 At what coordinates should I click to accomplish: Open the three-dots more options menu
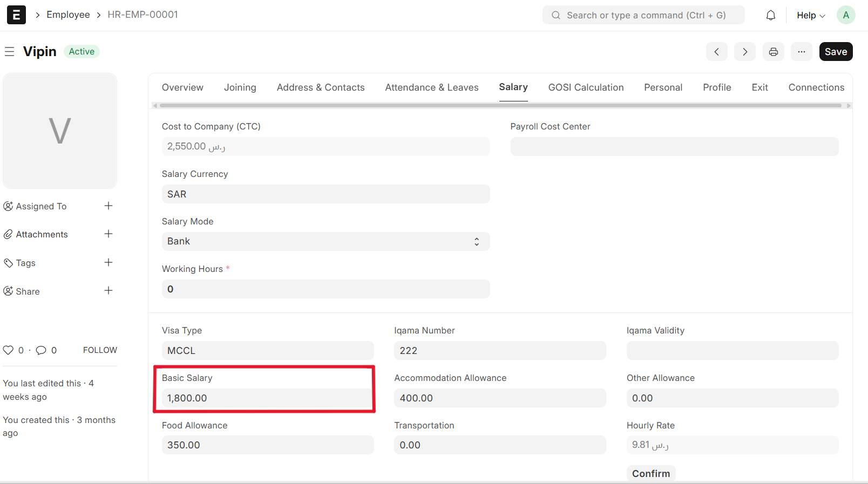tap(802, 52)
